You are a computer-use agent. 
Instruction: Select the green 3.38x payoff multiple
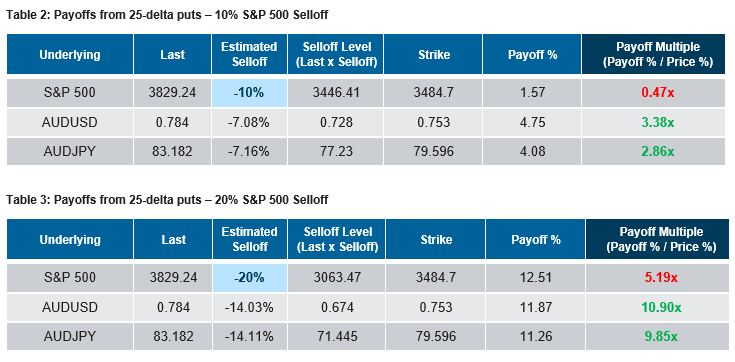tap(653, 123)
